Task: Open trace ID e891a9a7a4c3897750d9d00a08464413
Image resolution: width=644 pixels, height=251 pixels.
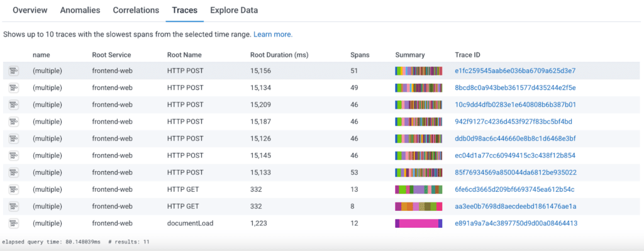Action: pyautogui.click(x=516, y=223)
